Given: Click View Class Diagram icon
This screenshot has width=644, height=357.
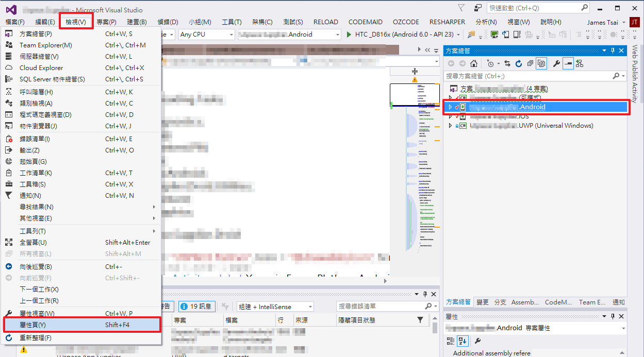Looking at the screenshot, I should coord(580,63).
